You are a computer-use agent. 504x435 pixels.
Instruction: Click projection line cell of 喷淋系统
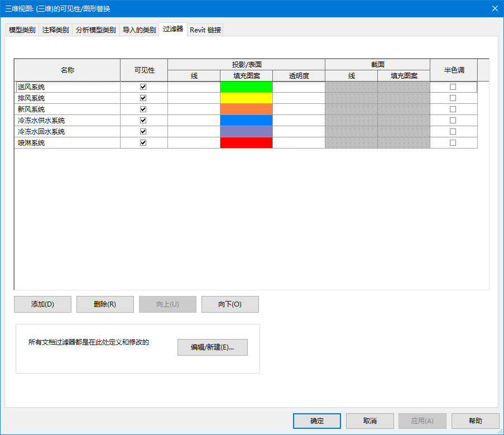pos(194,143)
